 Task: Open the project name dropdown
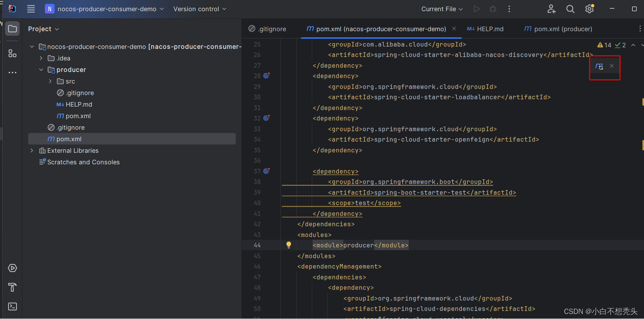104,9
